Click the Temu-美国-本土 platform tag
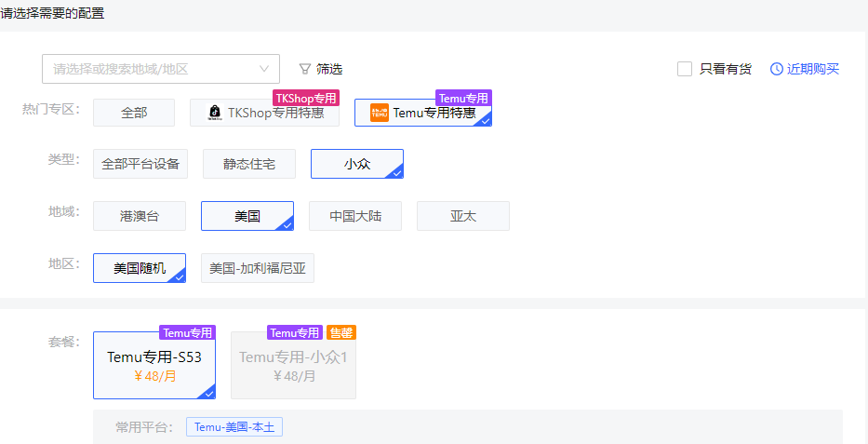 (234, 427)
